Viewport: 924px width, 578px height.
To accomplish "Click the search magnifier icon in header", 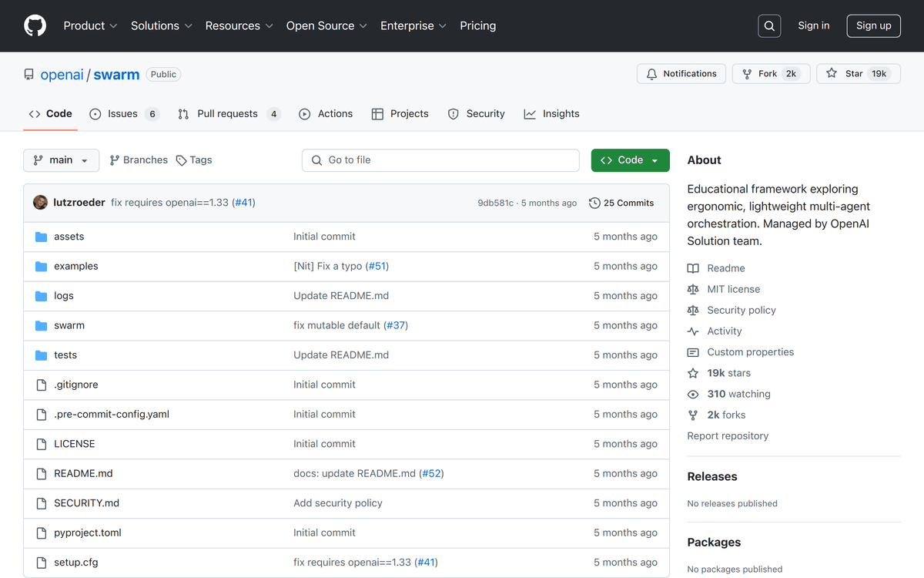I will [x=769, y=25].
